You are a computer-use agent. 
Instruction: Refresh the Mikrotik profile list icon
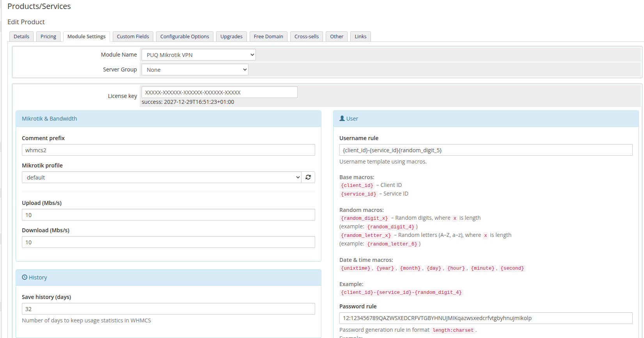(x=308, y=177)
